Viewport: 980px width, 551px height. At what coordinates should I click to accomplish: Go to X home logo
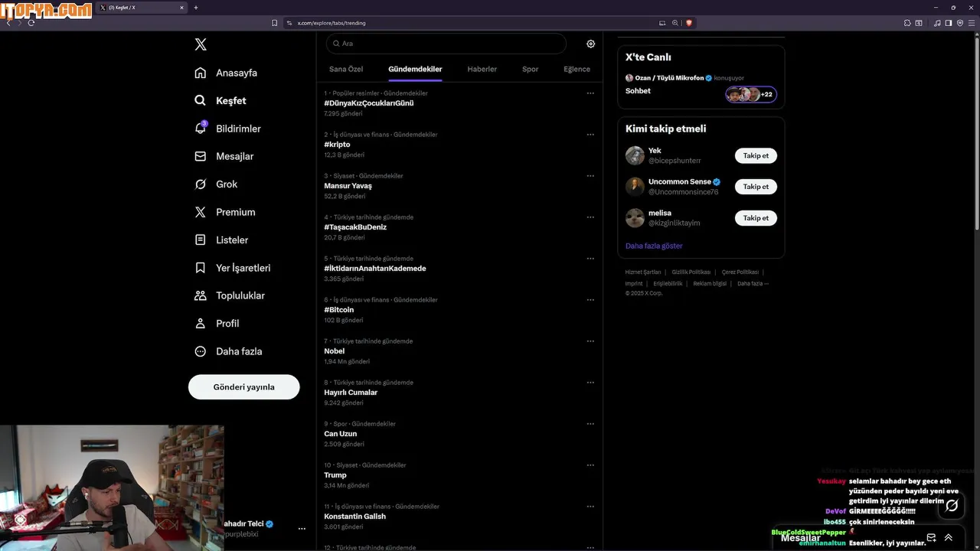(201, 44)
